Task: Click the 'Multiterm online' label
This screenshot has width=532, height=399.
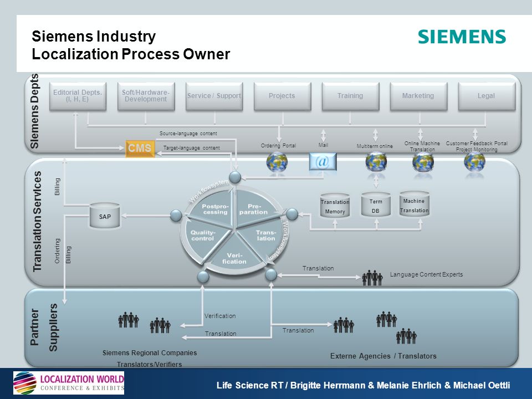Action: pyautogui.click(x=375, y=146)
